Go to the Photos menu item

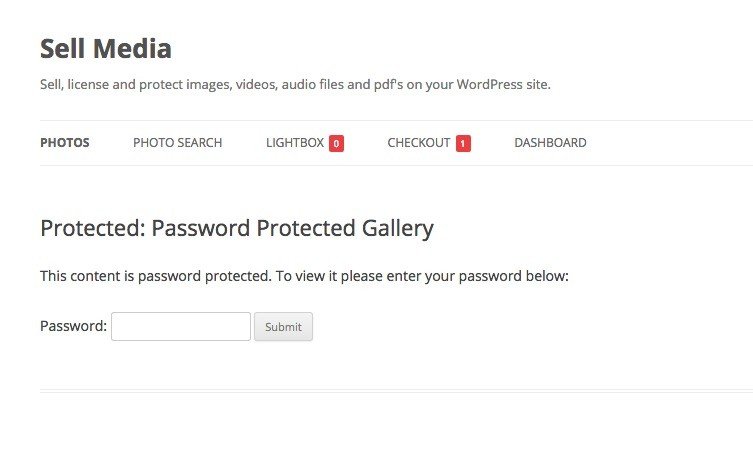65,143
